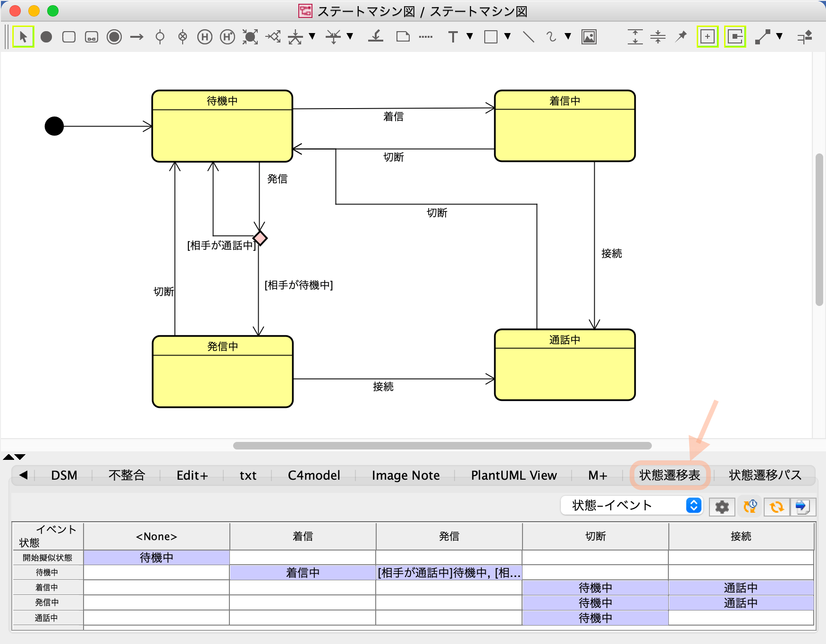The height and width of the screenshot is (644, 826).
Task: Open the fork tool dropdown arrow
Action: tap(312, 36)
